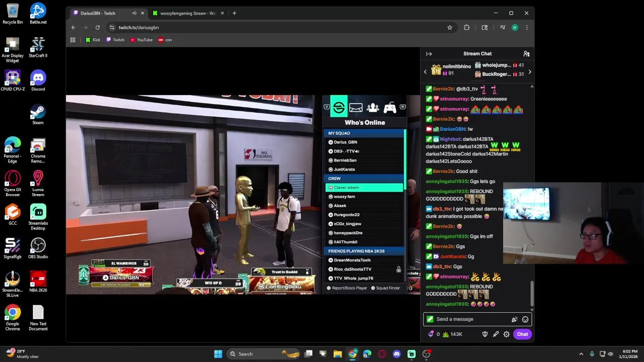Open the Chrome profile avatar
Image resolution: width=644 pixels, height=362 pixels.
[x=515, y=28]
